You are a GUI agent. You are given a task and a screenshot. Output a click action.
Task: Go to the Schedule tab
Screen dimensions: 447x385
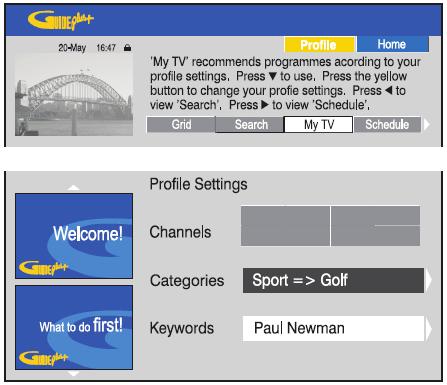(x=387, y=125)
